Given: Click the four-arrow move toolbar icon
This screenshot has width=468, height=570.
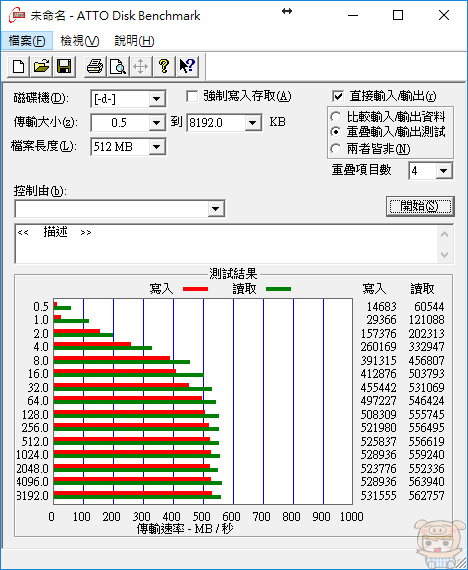Looking at the screenshot, I should [x=141, y=67].
